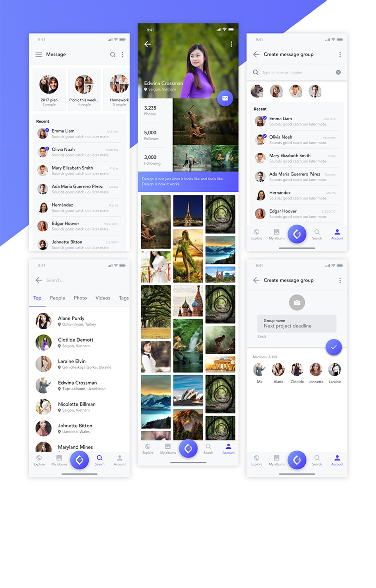The image size is (376, 588).
Task: Open the '2017 plan' group chat card
Action: [49, 89]
